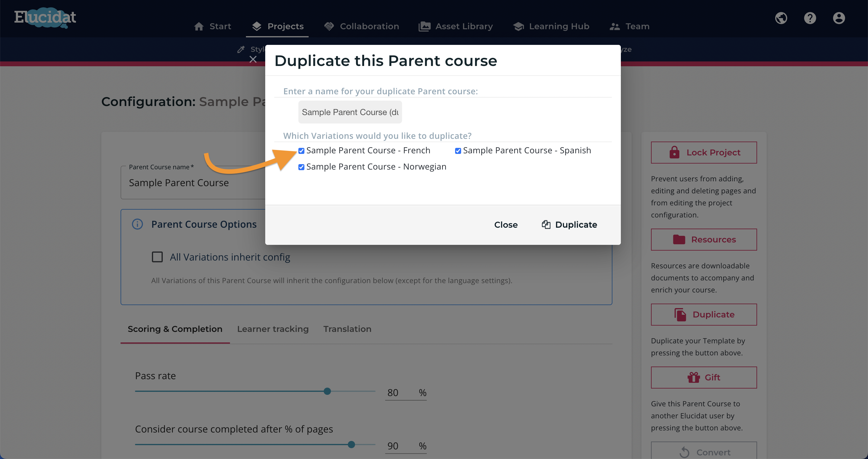Enable All Variations inherit config checkbox
The image size is (868, 459).
[157, 257]
